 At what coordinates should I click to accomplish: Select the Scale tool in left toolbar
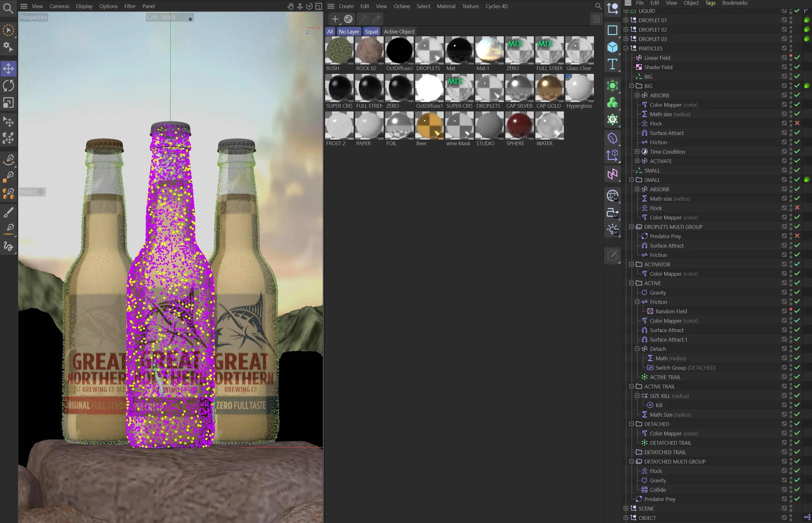[8, 103]
